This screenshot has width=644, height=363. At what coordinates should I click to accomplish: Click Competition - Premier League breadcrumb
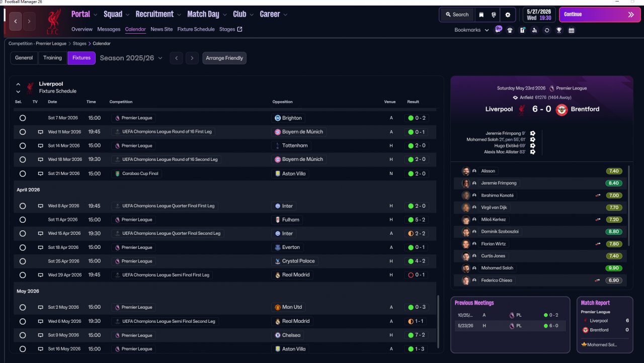coord(37,44)
